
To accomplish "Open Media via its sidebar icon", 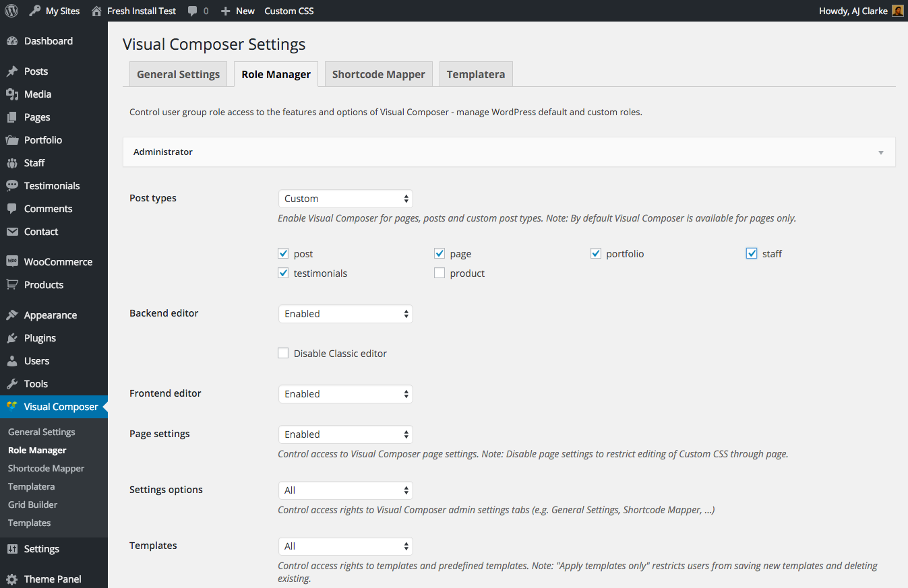I will point(12,94).
